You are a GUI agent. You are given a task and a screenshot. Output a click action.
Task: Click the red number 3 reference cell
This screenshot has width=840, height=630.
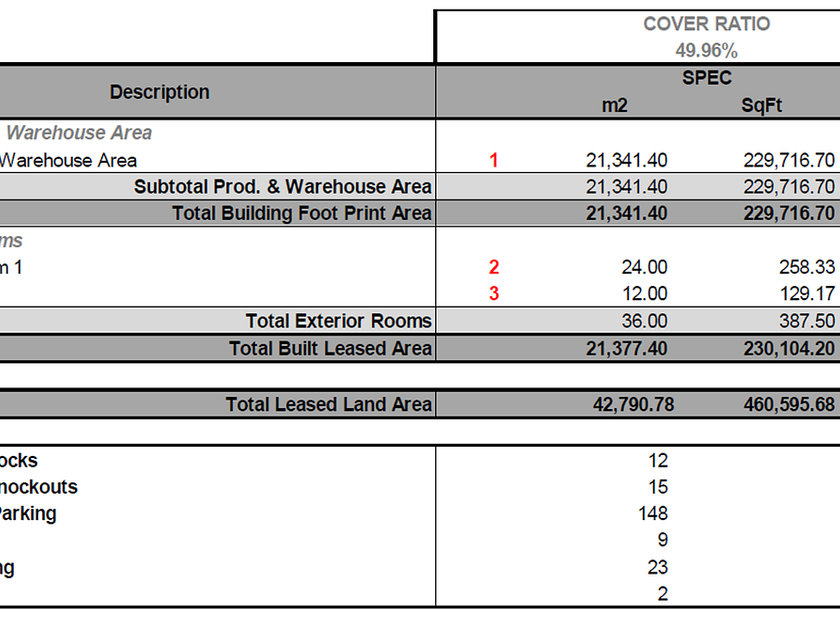493,294
